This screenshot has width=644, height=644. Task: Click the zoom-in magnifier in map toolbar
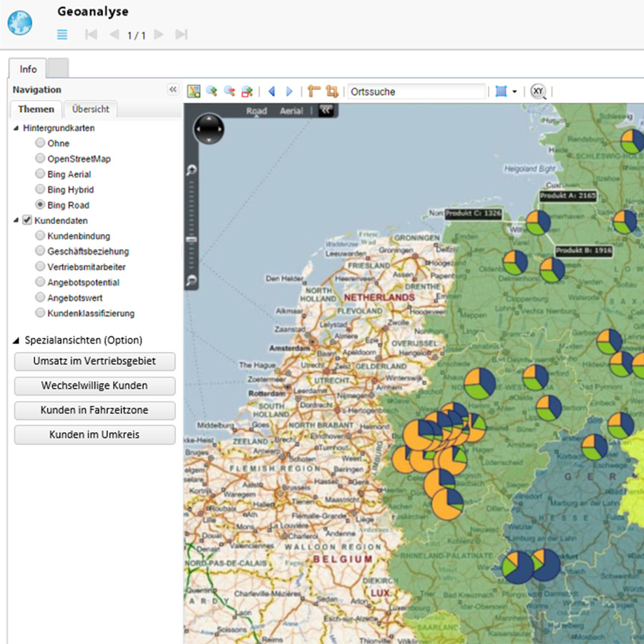tap(211, 92)
